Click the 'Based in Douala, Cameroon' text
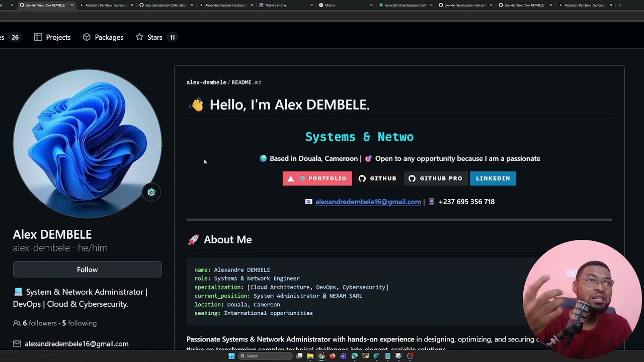Viewport: 644px width, 362px height. (x=313, y=158)
